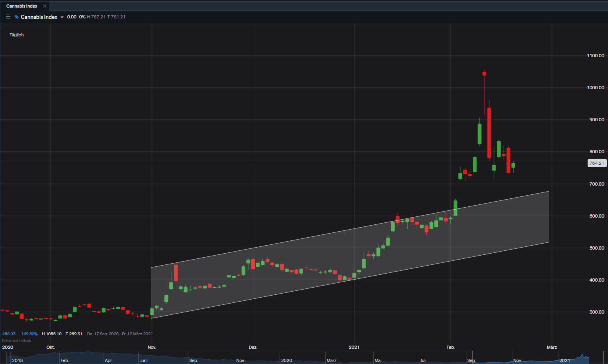This screenshot has width=608, height=364.
Task: Click the Dez. label on time axis
Action: (x=253, y=347)
